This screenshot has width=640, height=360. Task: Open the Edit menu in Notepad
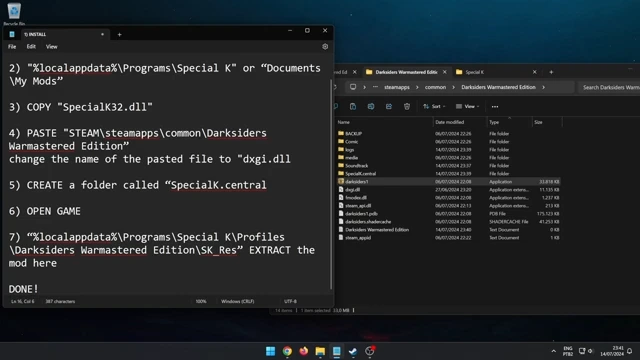point(31,47)
